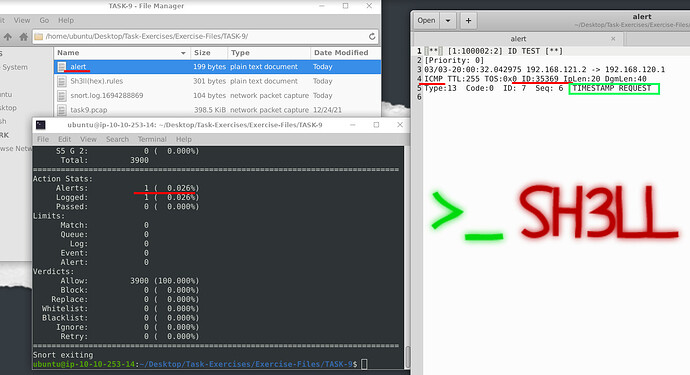Open the Terminal menu in terminal window

152,139
